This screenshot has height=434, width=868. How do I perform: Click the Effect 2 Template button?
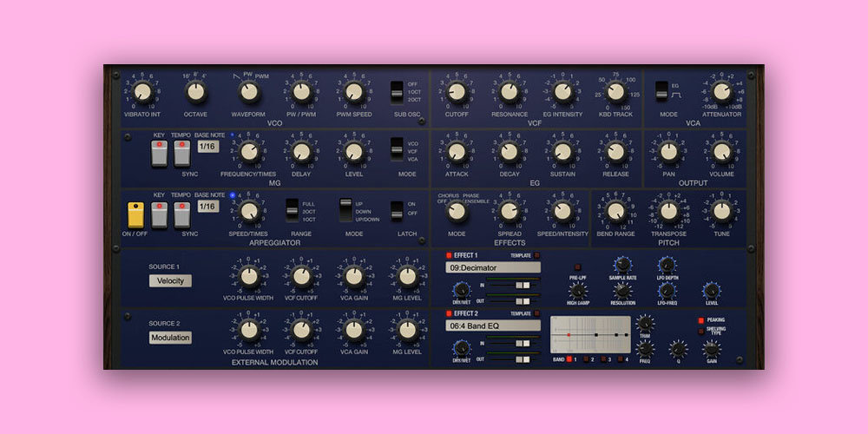click(537, 313)
